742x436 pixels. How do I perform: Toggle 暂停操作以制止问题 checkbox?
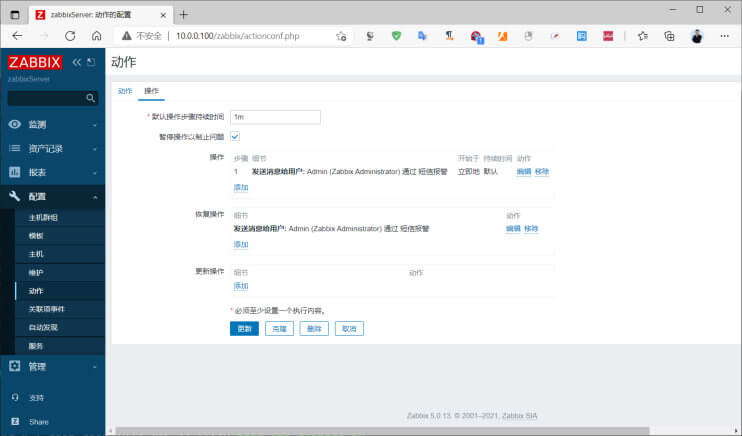[235, 136]
